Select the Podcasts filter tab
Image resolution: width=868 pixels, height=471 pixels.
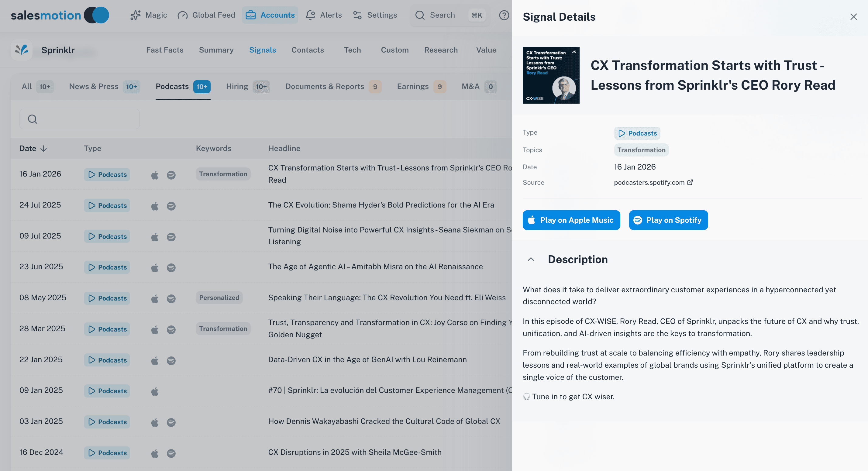click(183, 87)
